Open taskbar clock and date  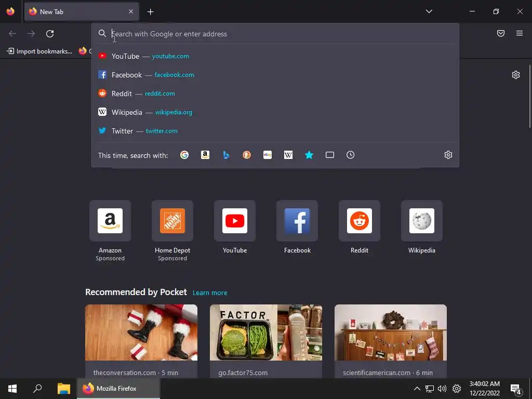(485, 389)
